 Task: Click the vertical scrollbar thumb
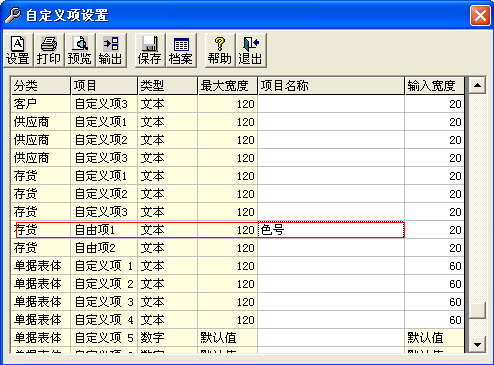pyautogui.click(x=477, y=310)
